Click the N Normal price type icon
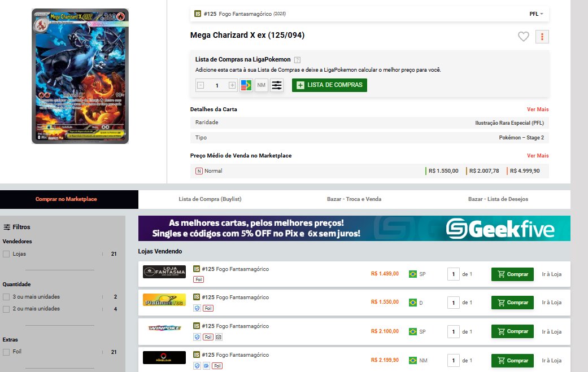This screenshot has width=588, height=372. tap(199, 171)
